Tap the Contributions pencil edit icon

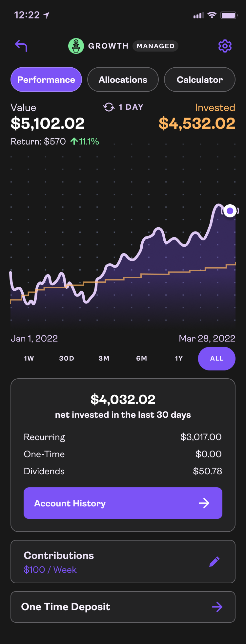215,562
